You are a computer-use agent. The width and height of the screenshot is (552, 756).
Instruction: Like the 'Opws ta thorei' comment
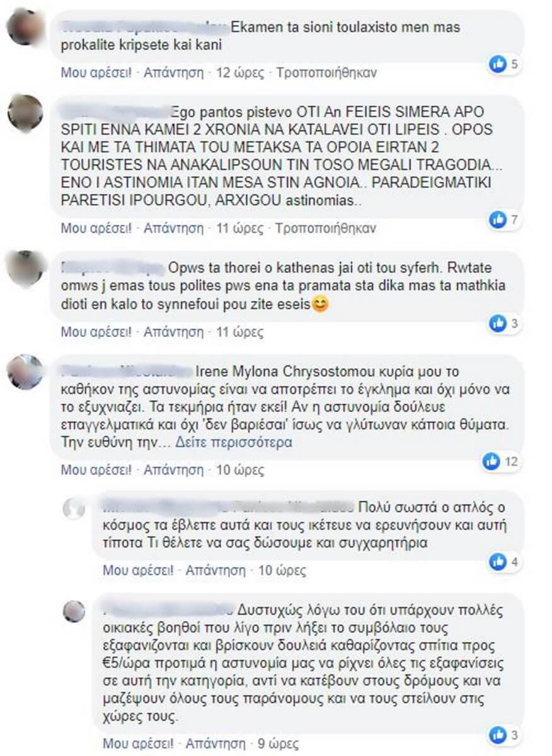click(x=96, y=332)
